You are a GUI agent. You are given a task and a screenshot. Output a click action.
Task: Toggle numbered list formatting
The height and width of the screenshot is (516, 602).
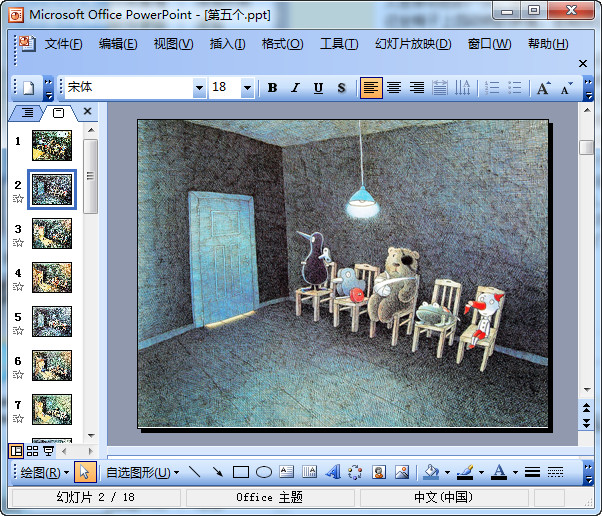click(x=492, y=88)
